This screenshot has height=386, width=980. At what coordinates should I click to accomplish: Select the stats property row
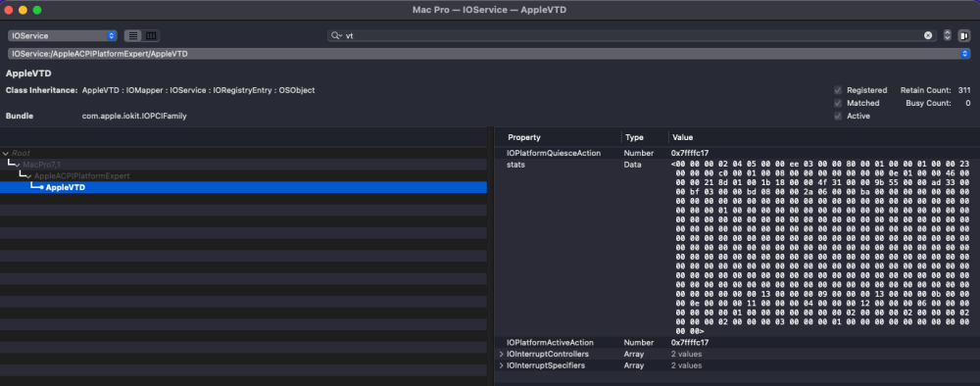tap(737, 248)
